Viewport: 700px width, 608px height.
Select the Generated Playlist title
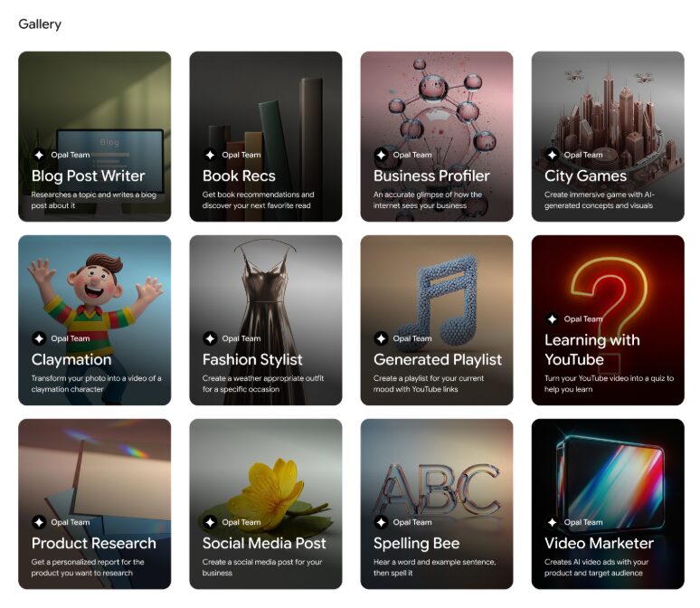(438, 359)
